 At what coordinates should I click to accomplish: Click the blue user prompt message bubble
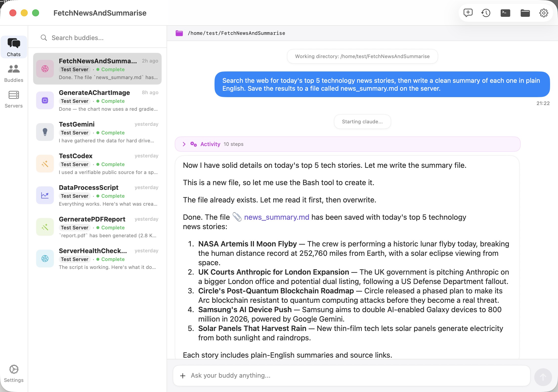coord(382,84)
